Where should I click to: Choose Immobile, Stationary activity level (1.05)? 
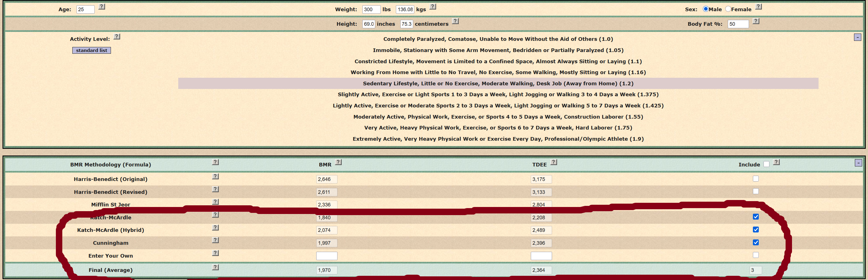(498, 50)
